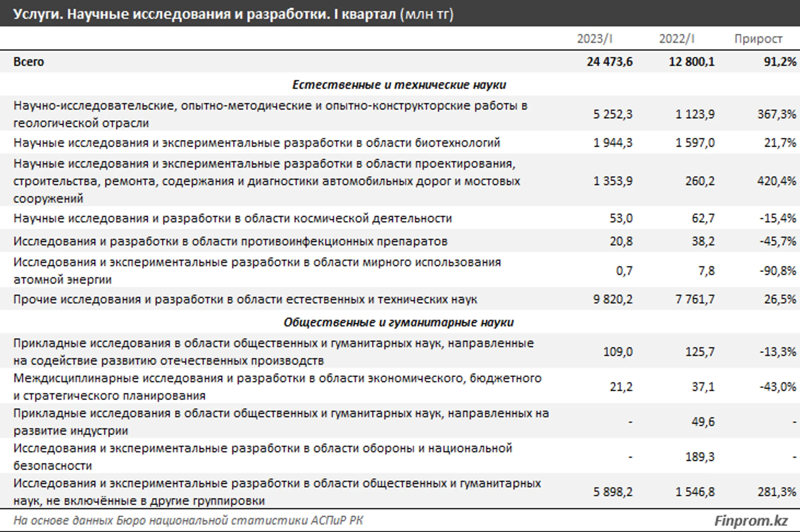Click the atomic energy research row label
The height and width of the screenshot is (532, 800).
coord(257,271)
